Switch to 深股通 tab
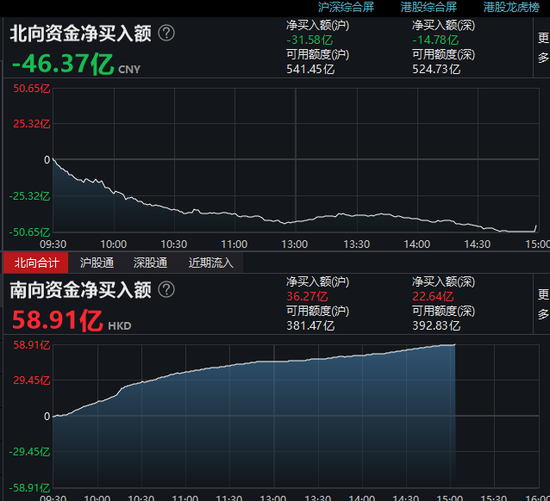Image resolution: width=550 pixels, height=501 pixels. click(150, 262)
